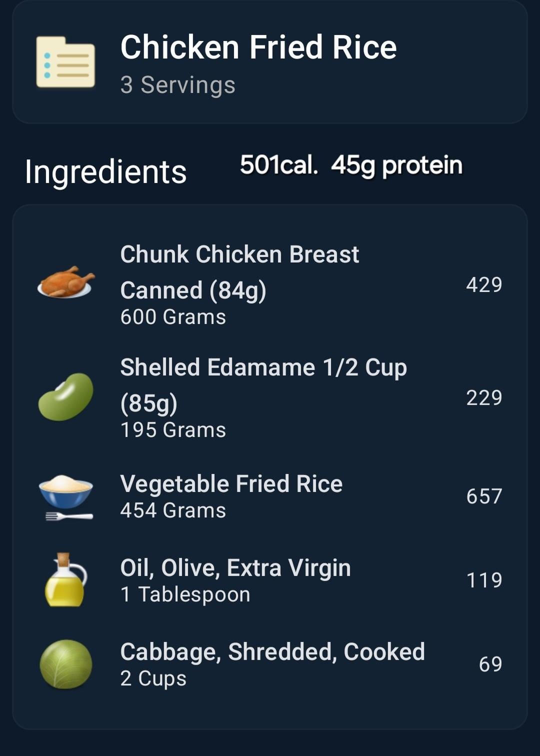This screenshot has width=540, height=756.
Task: Tap the 657 calorie value
Action: [x=484, y=496]
